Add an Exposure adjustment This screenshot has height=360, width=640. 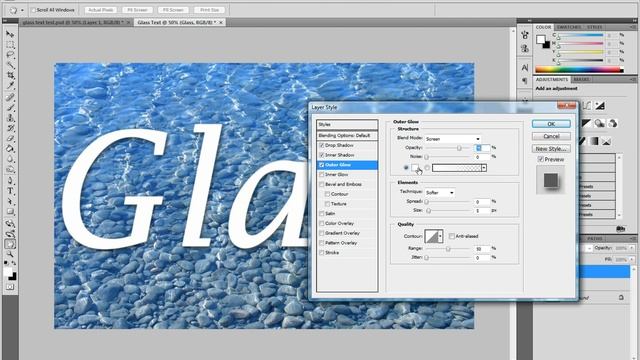tap(600, 106)
